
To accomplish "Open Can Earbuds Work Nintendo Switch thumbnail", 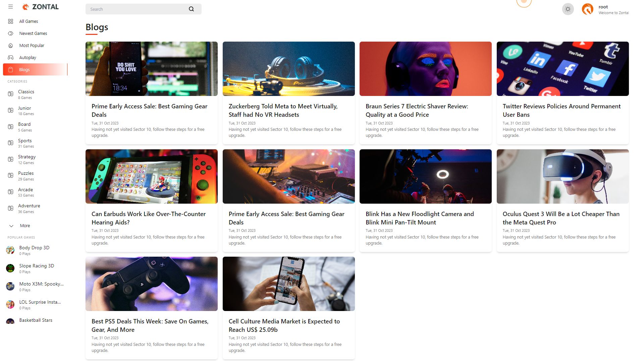I will pos(152,176).
